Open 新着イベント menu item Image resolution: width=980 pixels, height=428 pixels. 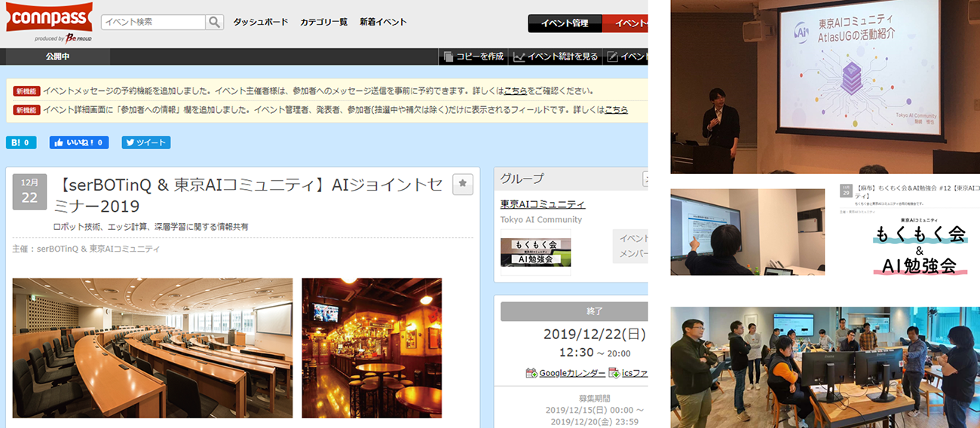(x=383, y=22)
